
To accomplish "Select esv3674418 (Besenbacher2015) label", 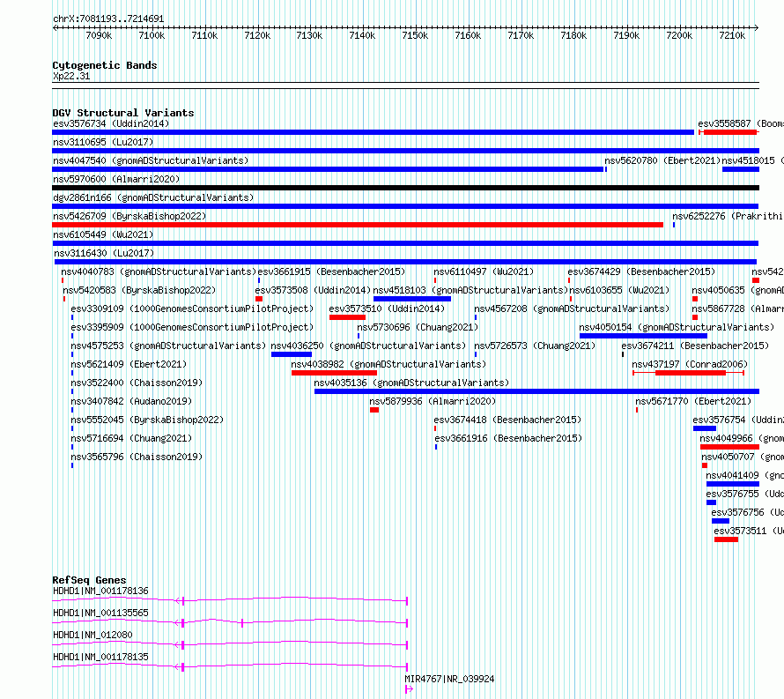I will coord(507,420).
